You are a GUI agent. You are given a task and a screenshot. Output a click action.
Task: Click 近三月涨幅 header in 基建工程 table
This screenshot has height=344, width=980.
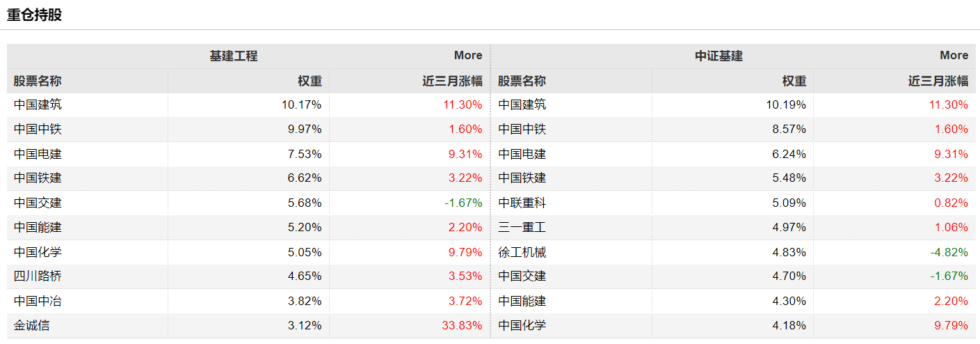[x=452, y=81]
